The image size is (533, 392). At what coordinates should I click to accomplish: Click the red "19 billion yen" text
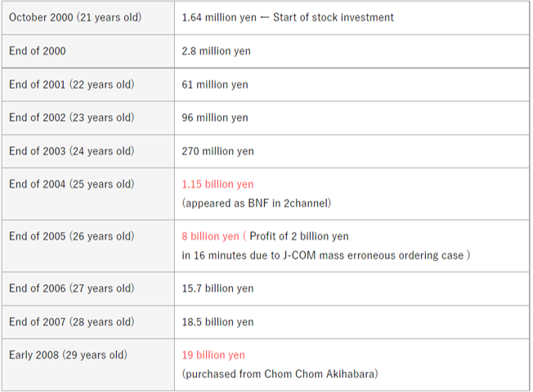213,355
